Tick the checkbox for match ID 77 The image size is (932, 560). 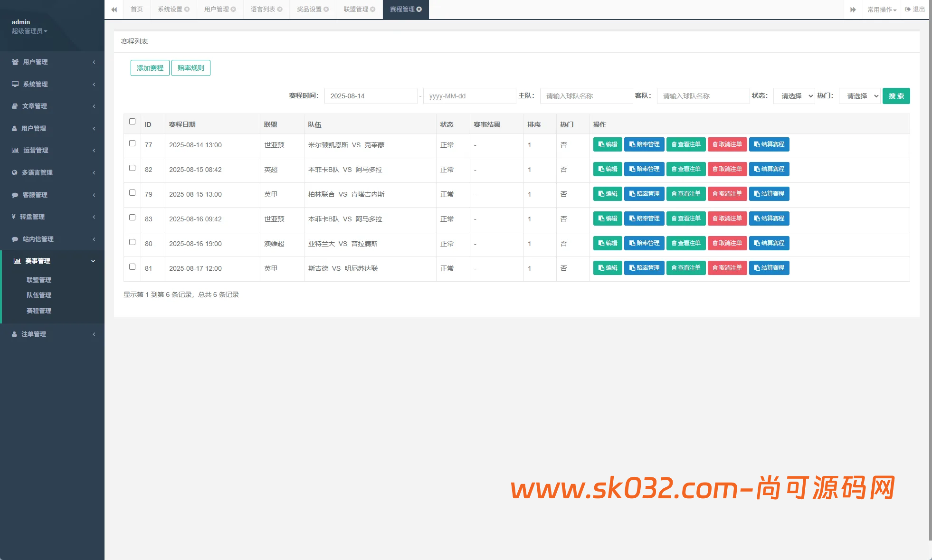(x=132, y=143)
